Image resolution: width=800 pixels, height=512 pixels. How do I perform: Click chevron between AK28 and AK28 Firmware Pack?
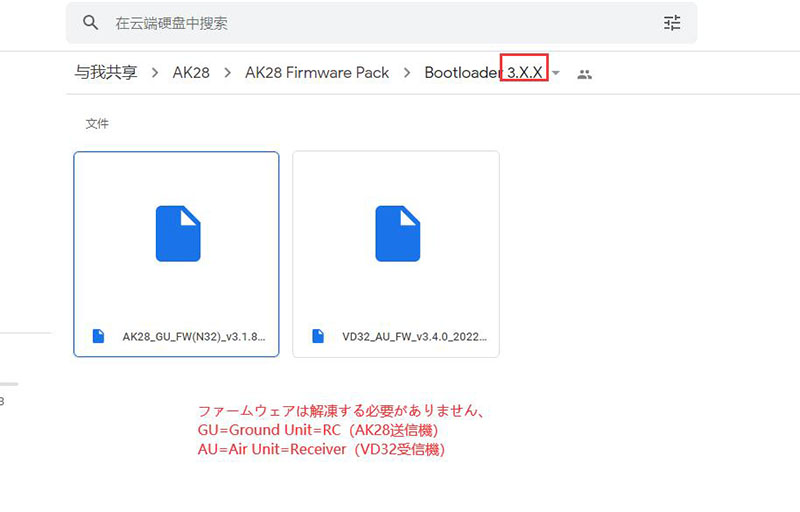click(227, 73)
